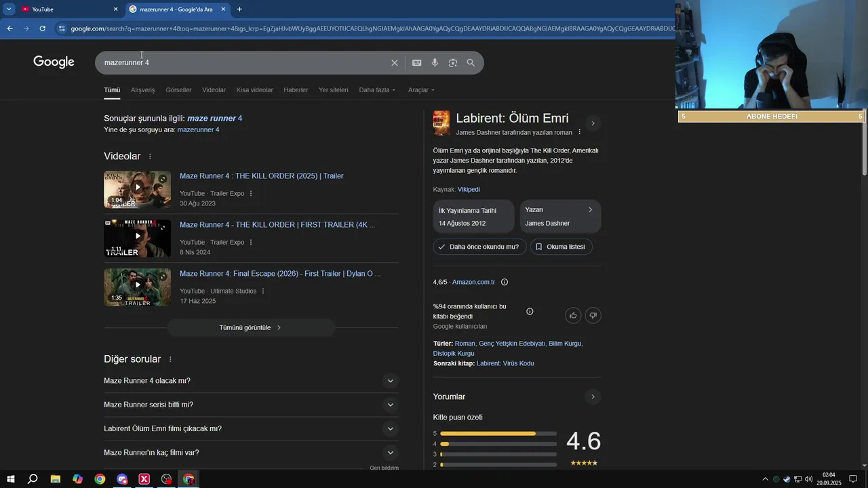Open options for Ultimate Studios video
Screen dimensions: 868x488
(263, 291)
